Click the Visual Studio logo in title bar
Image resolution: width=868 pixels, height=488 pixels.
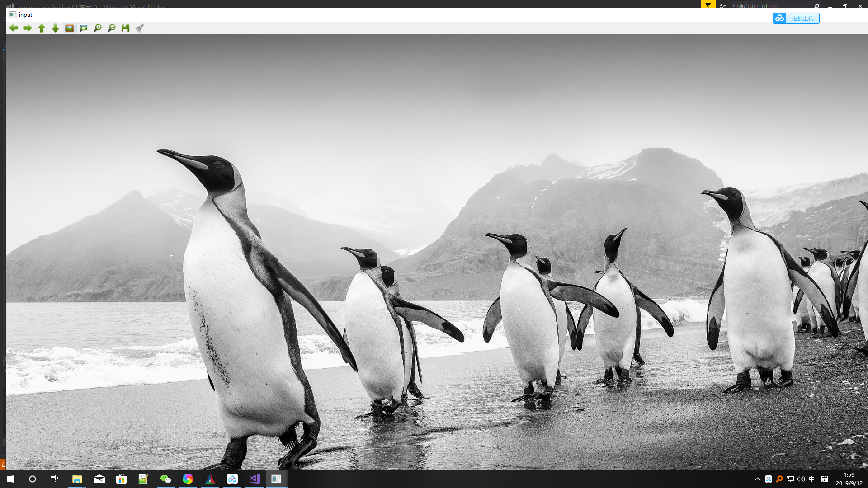click(x=10, y=5)
